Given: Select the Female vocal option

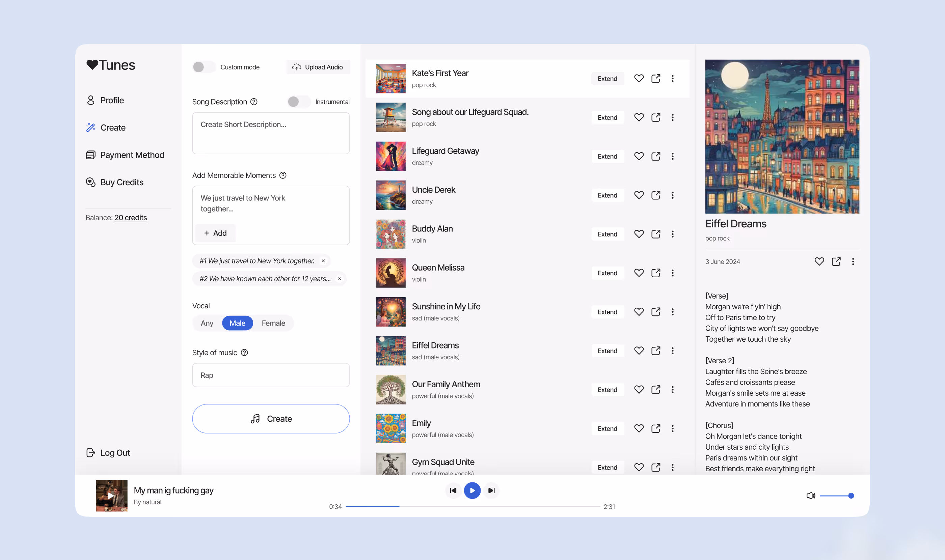Looking at the screenshot, I should (273, 323).
